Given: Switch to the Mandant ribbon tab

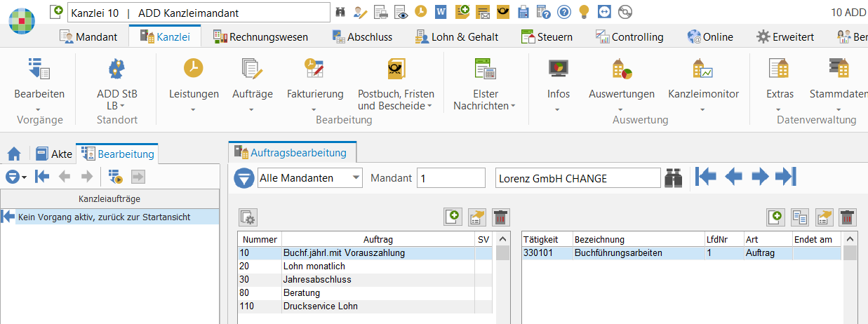Looking at the screenshot, I should [88, 36].
